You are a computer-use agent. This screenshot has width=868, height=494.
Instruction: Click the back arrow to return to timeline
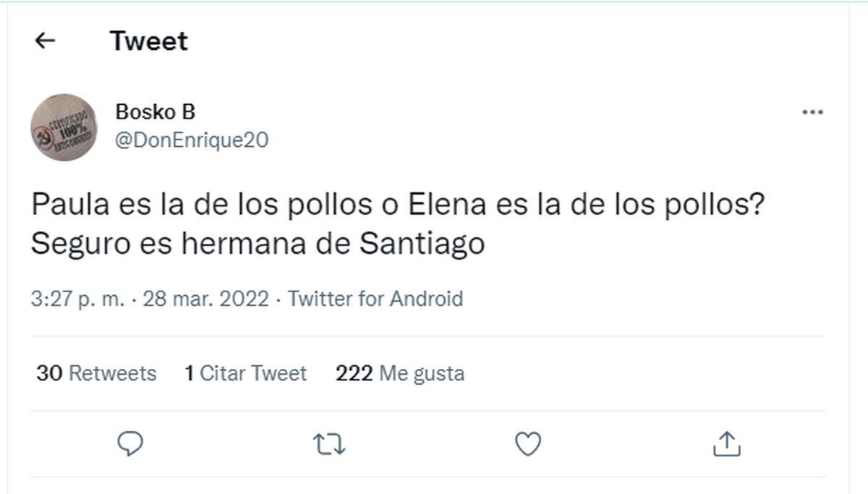pos(46,41)
